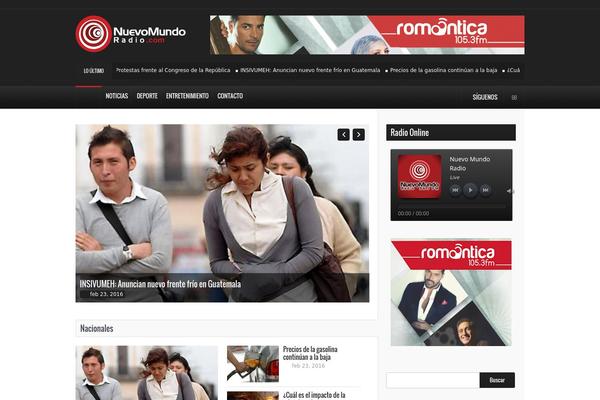Click the radio player progress bar
The image size is (600, 400).
[x=452, y=206]
